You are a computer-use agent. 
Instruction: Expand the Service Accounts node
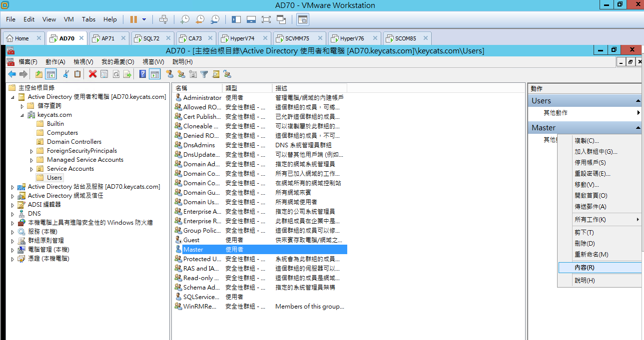coord(31,169)
